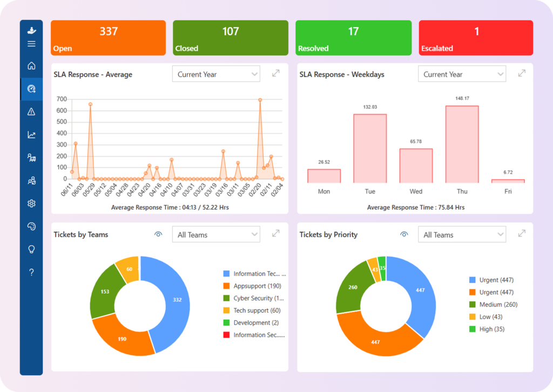Click the 'Tickets by Teams' title
553x392 pixels.
coord(81,234)
